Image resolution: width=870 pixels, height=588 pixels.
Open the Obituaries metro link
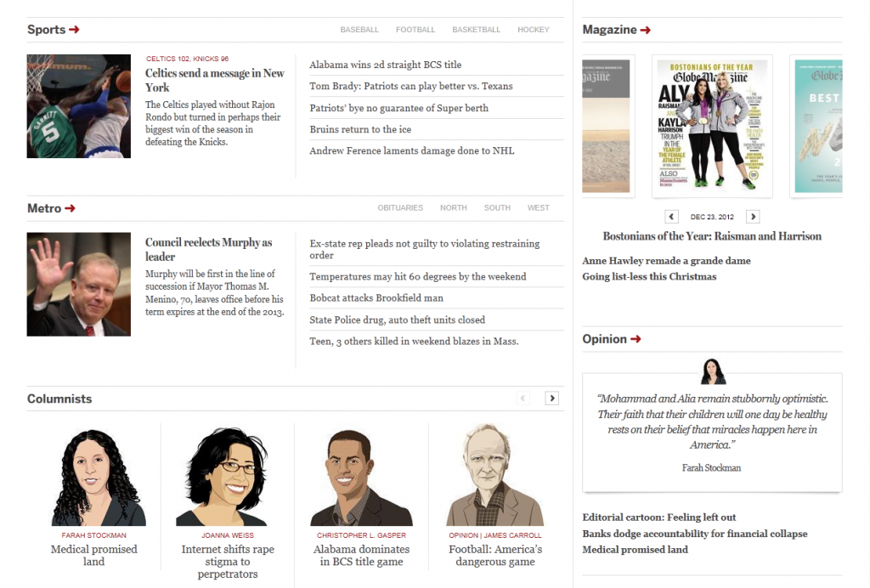pyautogui.click(x=400, y=208)
